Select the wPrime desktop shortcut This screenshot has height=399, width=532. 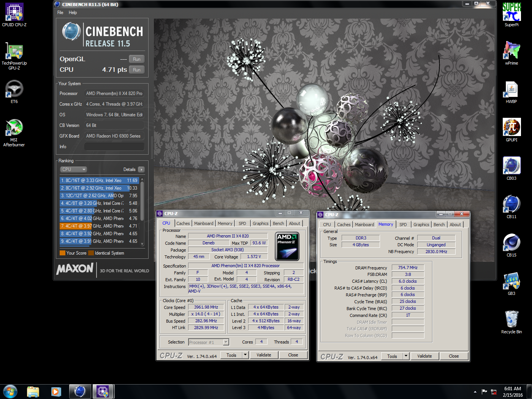tap(511, 53)
